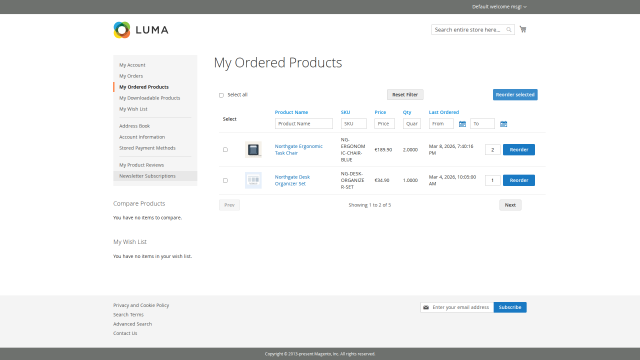Click quantity box for Task Chair row
Viewport: 640px width, 360px height.
click(x=493, y=150)
